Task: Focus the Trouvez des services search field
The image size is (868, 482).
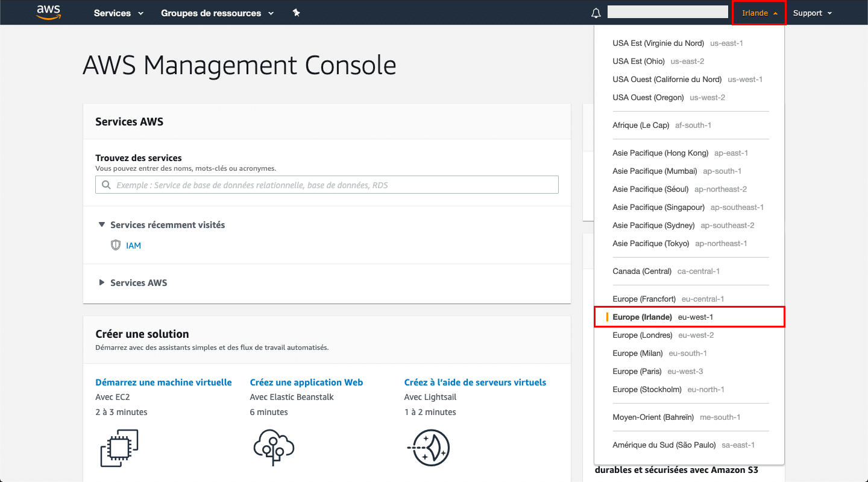Action: coord(327,185)
